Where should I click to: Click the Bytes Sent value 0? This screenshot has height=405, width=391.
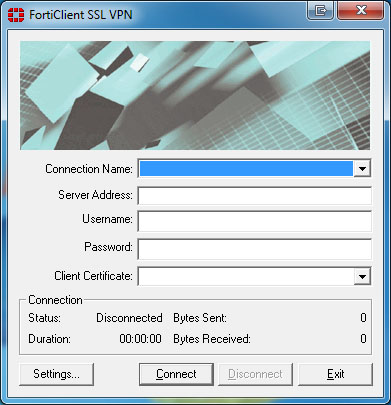pos(363,318)
